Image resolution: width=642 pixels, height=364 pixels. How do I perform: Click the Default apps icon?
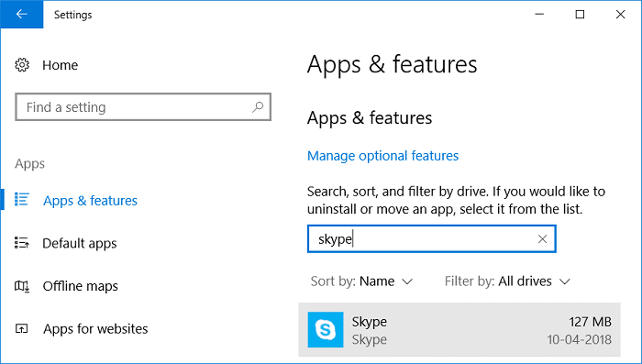tap(22, 242)
